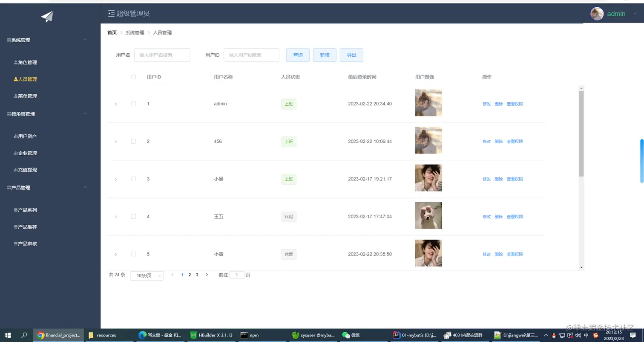
Task: Collapse sidebar using the fold icon
Action: point(111,14)
